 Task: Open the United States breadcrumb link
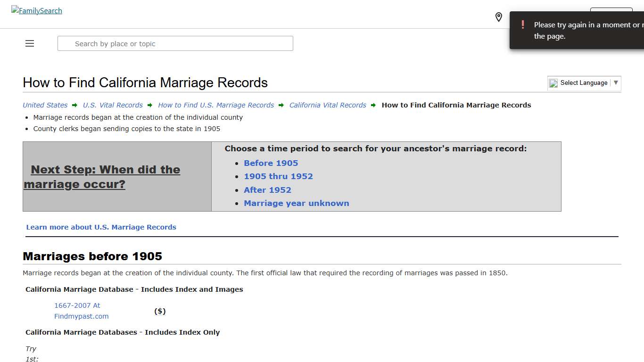coord(45,105)
